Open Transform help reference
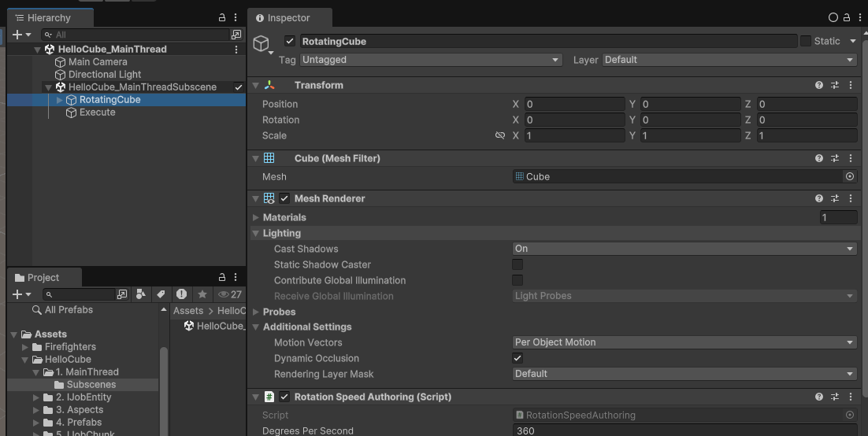868x436 pixels. pyautogui.click(x=818, y=85)
